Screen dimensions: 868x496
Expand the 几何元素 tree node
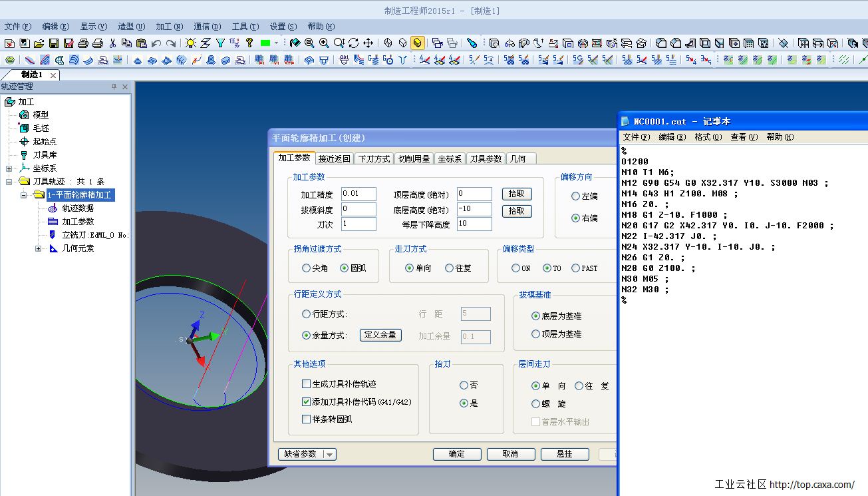point(38,248)
